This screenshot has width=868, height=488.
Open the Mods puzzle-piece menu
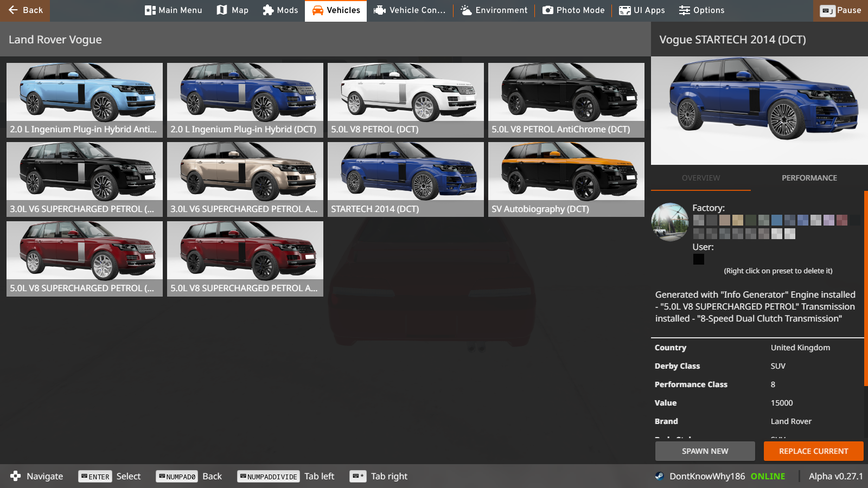pos(280,10)
